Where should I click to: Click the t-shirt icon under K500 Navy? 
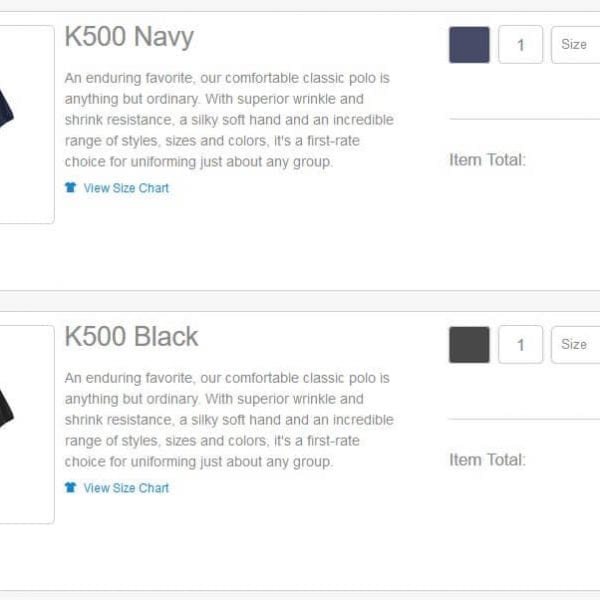[x=70, y=188]
